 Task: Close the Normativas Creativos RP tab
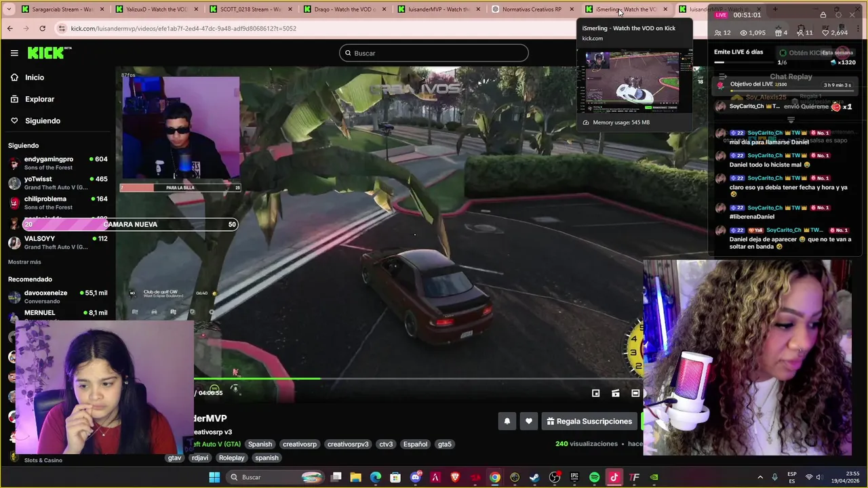tap(571, 9)
